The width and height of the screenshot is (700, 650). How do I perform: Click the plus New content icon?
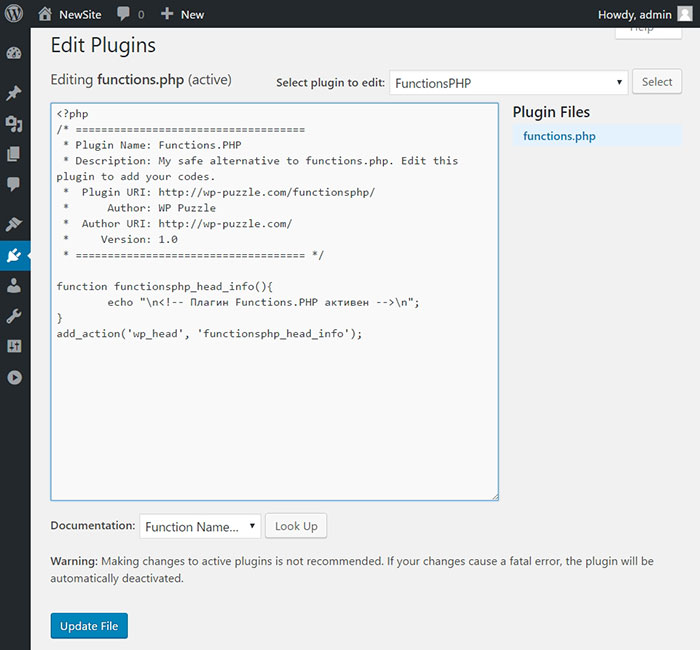tap(167, 14)
